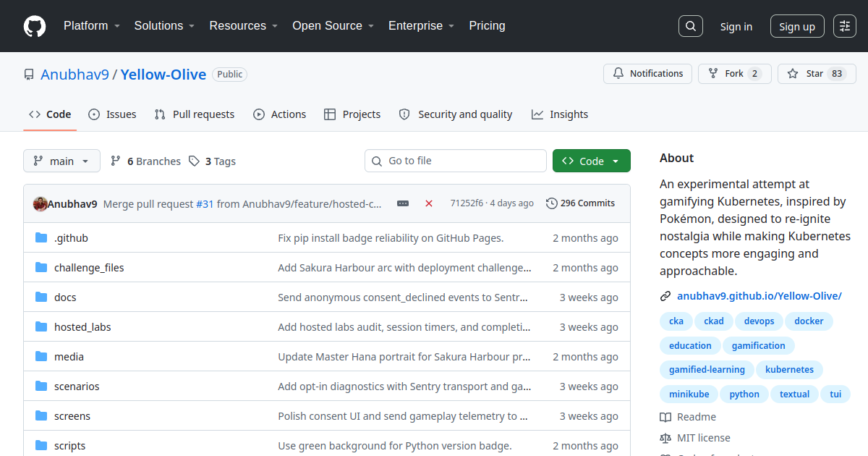Open the Yellow-Olive repository link

[163, 75]
